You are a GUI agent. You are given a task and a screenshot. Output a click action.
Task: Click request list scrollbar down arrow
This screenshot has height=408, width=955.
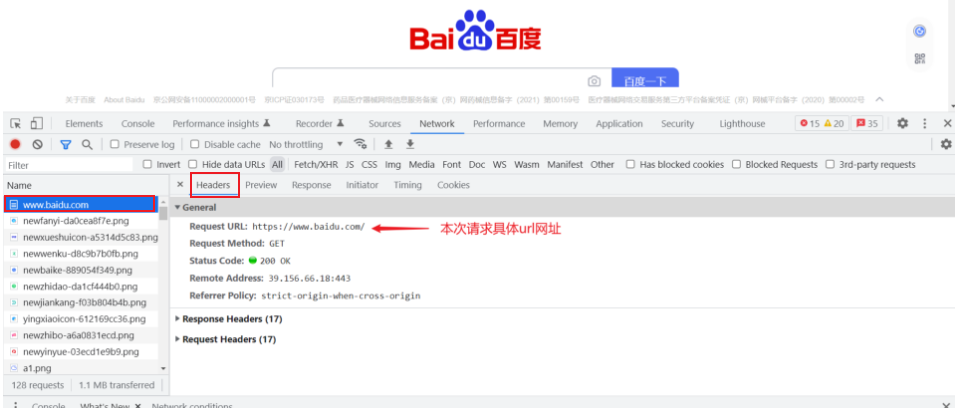point(163,369)
